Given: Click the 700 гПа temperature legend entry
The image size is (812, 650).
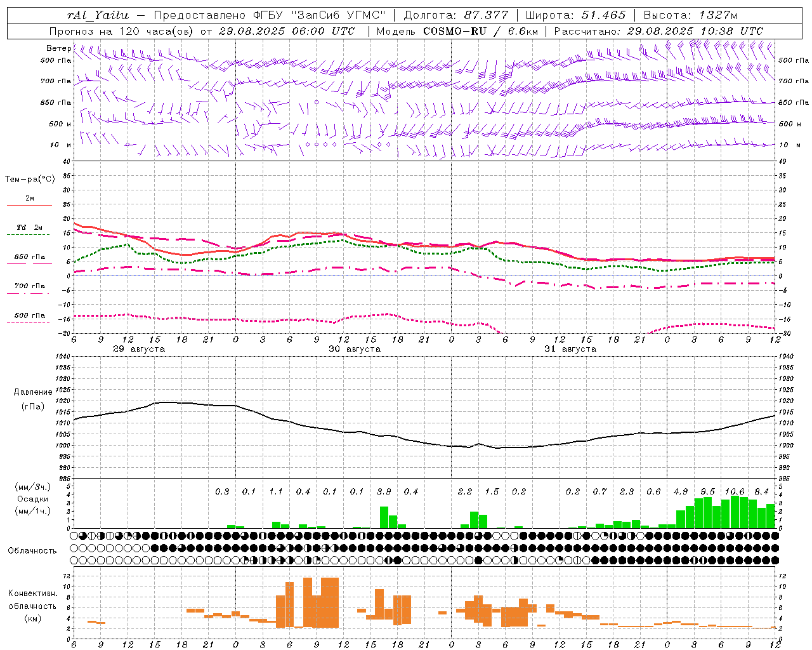Looking at the screenshot, I should (x=29, y=286).
